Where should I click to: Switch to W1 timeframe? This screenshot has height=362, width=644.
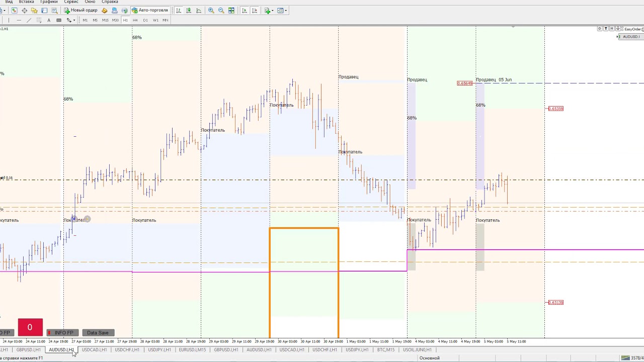[155, 20]
